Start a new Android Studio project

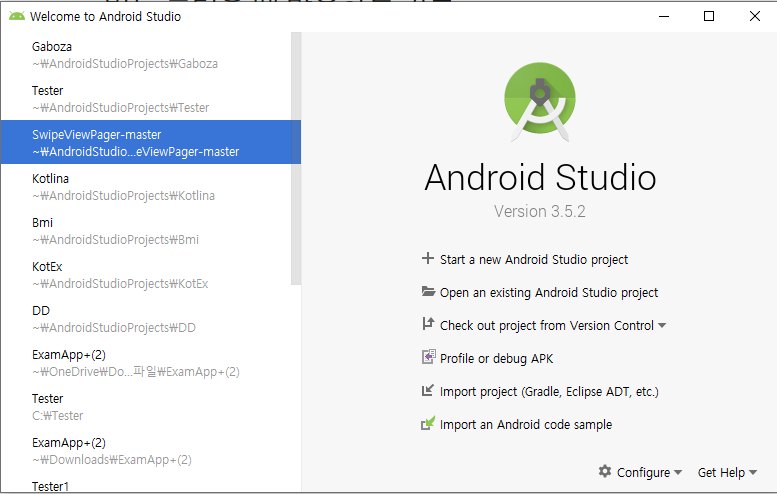click(534, 260)
